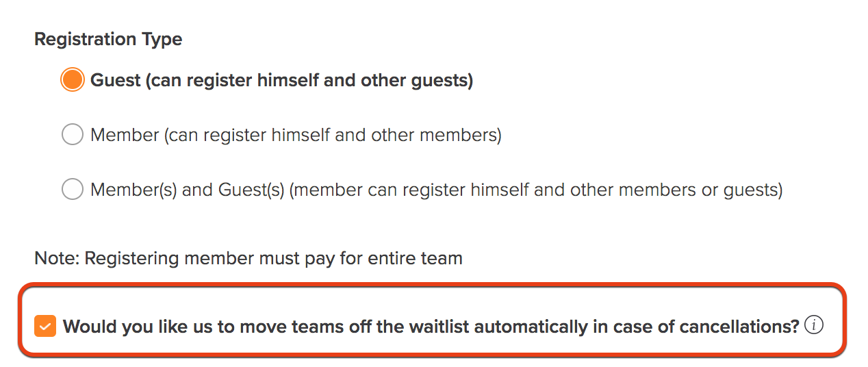Click the 'Member(s) and Guest(s)' option label
The height and width of the screenshot is (367, 868).
436,190
